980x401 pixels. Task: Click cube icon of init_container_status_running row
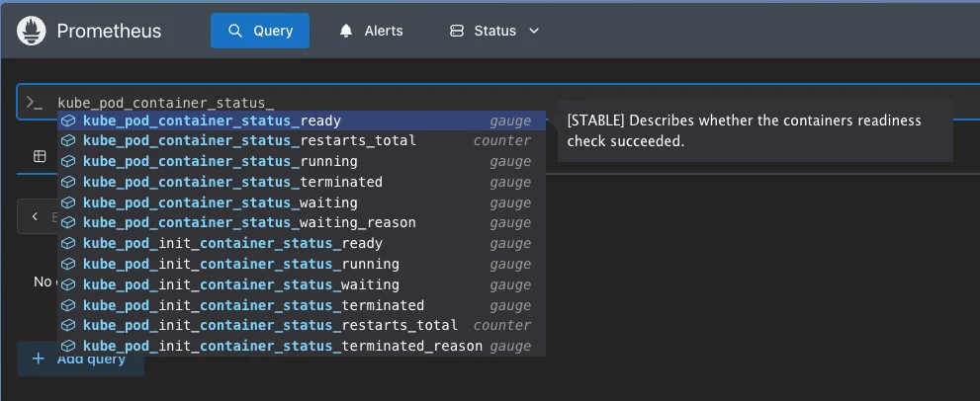point(68,264)
